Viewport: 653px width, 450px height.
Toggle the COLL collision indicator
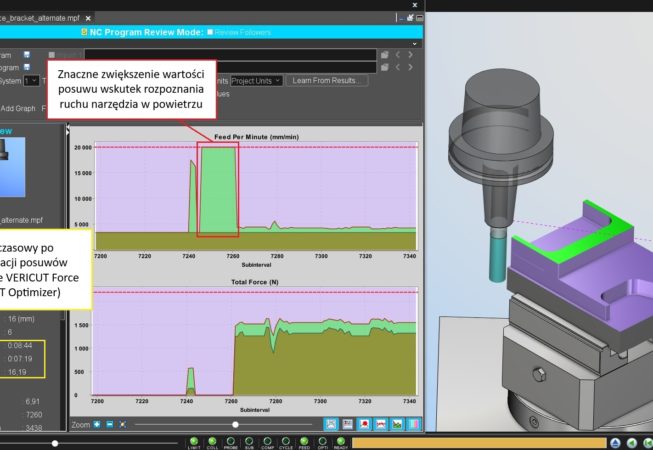click(214, 440)
